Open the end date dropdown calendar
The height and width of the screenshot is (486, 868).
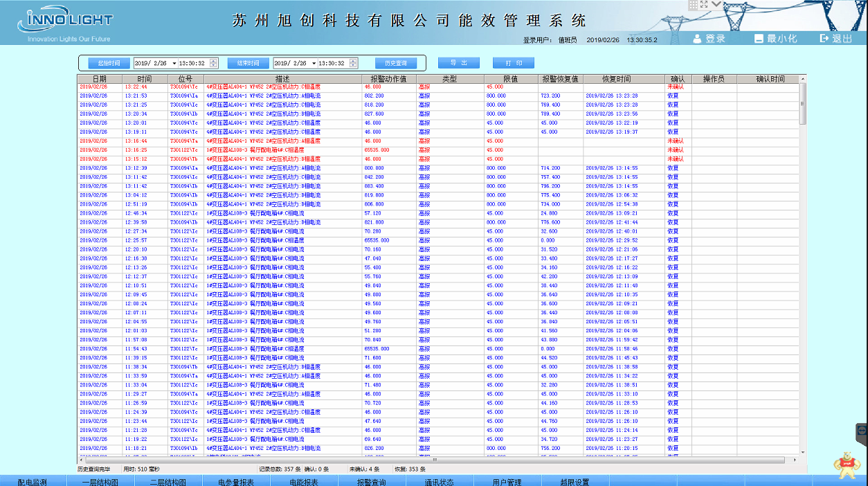tap(314, 63)
